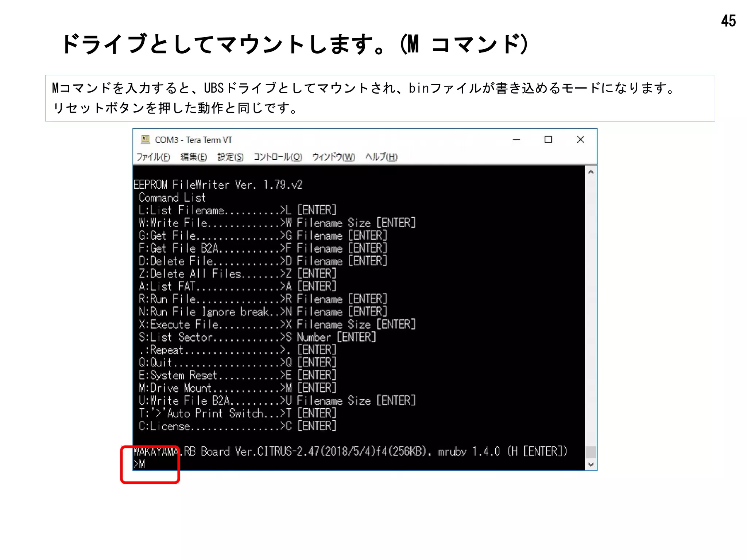Image resolution: width=747 pixels, height=560 pixels.
Task: Open the ヘルプ(H) menu
Action: pyautogui.click(x=382, y=157)
